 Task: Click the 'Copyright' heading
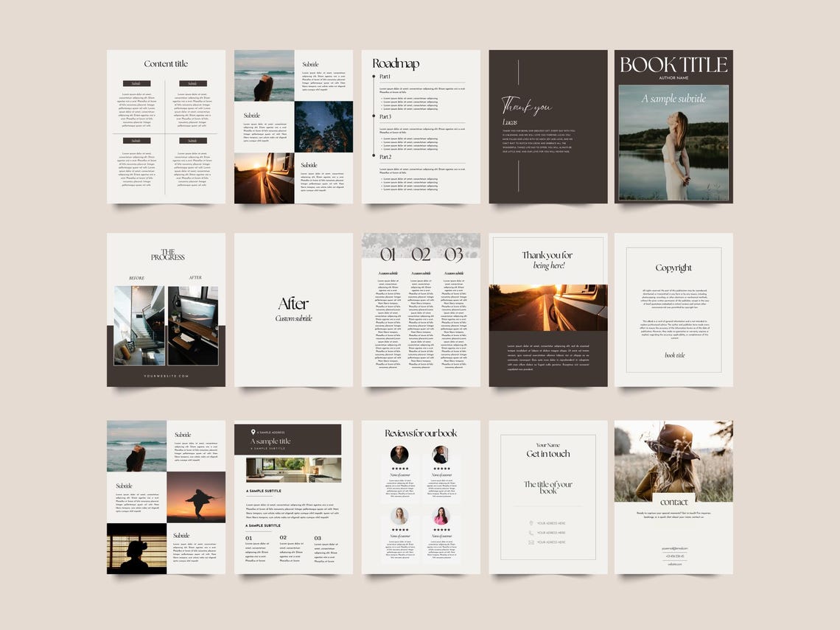tap(673, 268)
